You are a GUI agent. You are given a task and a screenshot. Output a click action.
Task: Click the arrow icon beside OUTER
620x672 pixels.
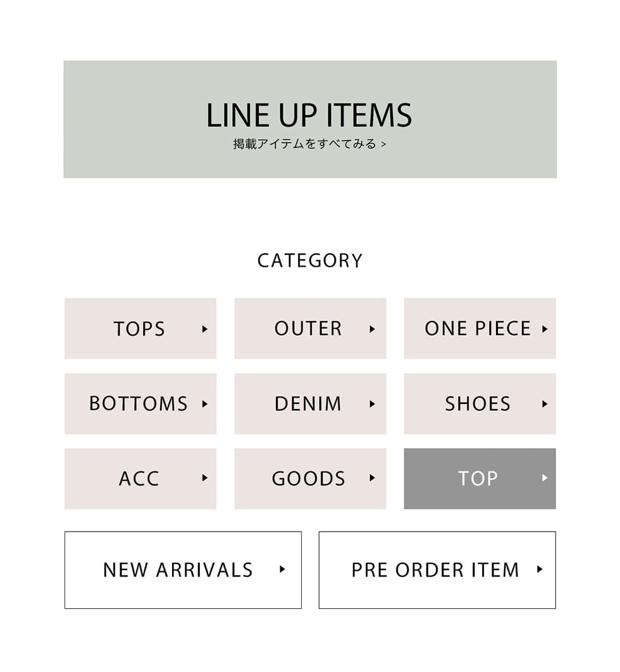point(372,329)
